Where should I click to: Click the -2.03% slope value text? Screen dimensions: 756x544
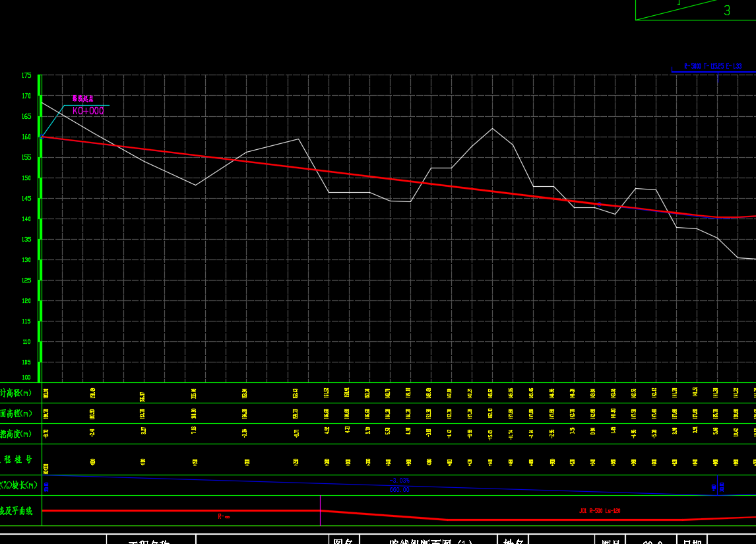[x=399, y=481]
